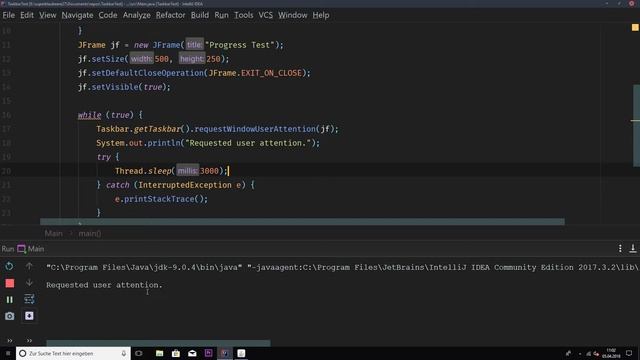The width and height of the screenshot is (640, 360).
Task: Rerun the Main program
Action: (9, 267)
